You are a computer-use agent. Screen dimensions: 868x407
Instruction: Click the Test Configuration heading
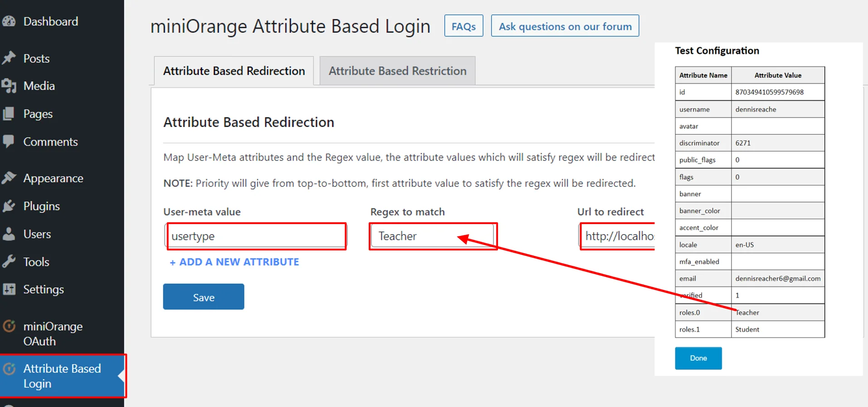717,51
